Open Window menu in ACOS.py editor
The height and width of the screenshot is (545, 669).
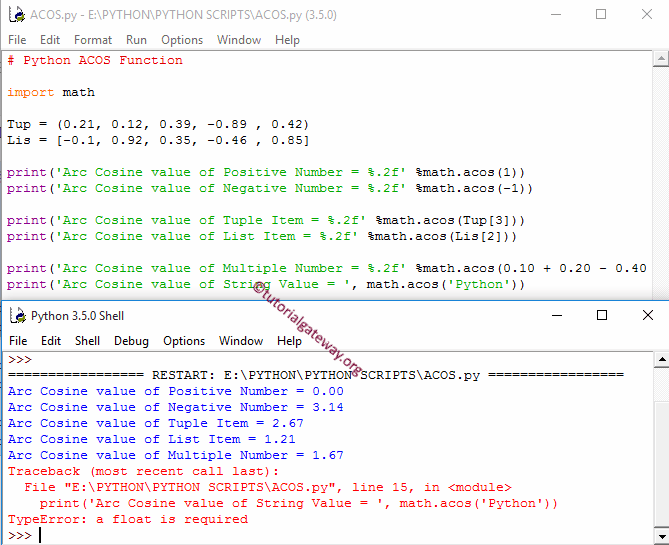click(x=239, y=40)
